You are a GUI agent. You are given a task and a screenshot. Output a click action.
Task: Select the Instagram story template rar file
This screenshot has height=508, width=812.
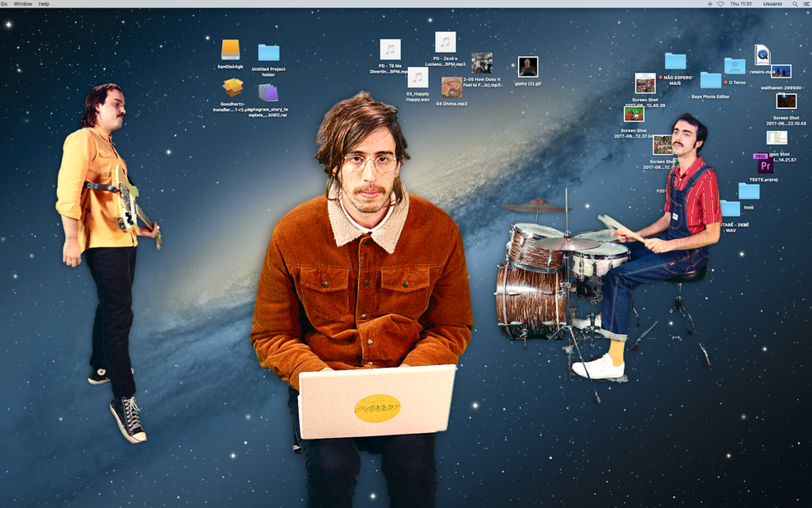[268, 92]
